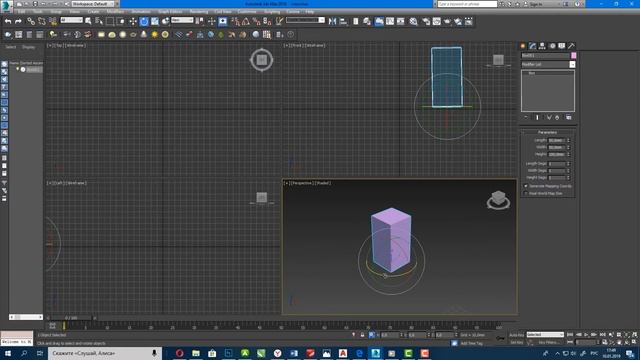Open the Modify tab in command panel
This screenshot has width=640, height=360.
(x=532, y=46)
